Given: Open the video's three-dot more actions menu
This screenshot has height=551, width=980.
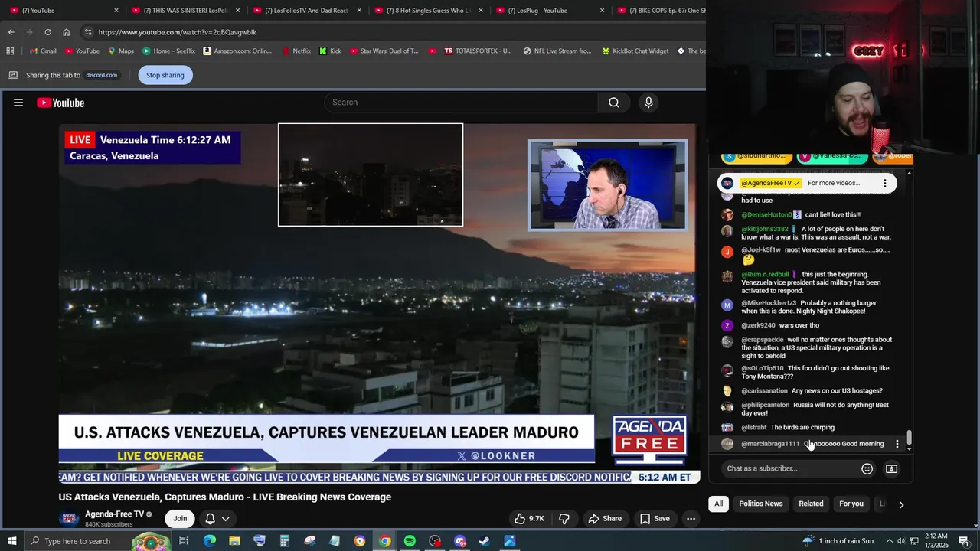Looking at the screenshot, I should point(691,519).
